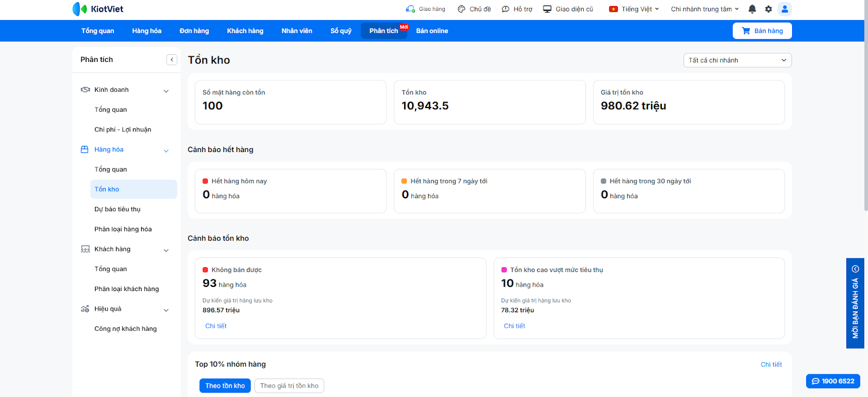Click the user account avatar icon
This screenshot has height=397, width=868.
click(x=784, y=9)
